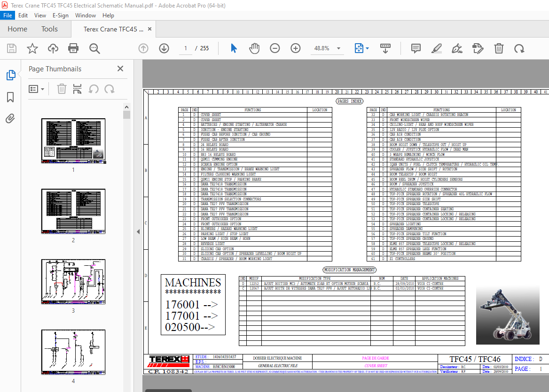The image size is (549, 392).
Task: Add document to starred with star icon
Action: tap(32, 48)
